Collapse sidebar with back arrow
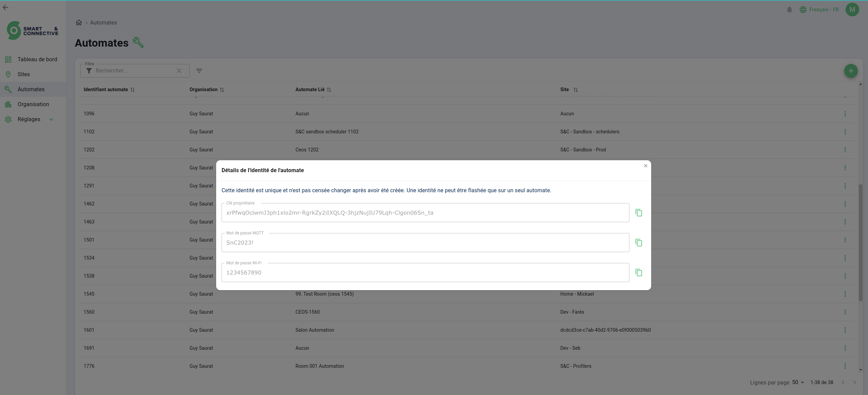 click(5, 7)
